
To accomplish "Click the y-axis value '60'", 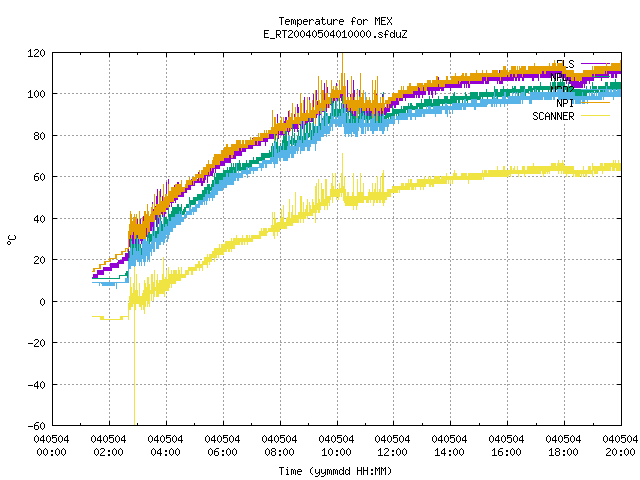I will tap(39, 177).
